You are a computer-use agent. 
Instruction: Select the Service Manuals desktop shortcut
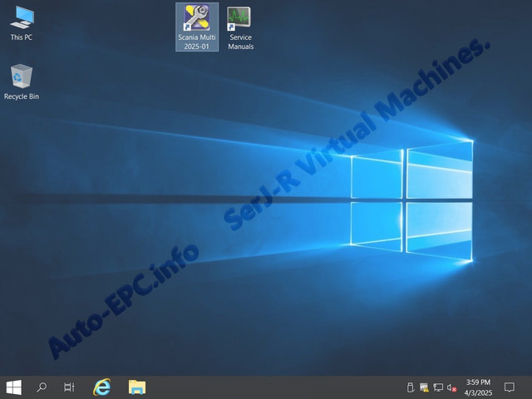coord(240,27)
